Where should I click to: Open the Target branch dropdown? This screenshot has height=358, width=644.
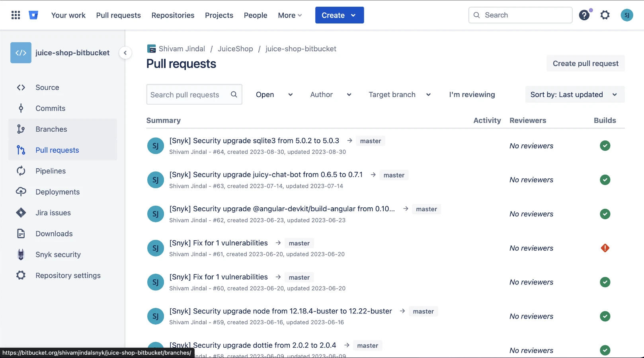pyautogui.click(x=400, y=95)
